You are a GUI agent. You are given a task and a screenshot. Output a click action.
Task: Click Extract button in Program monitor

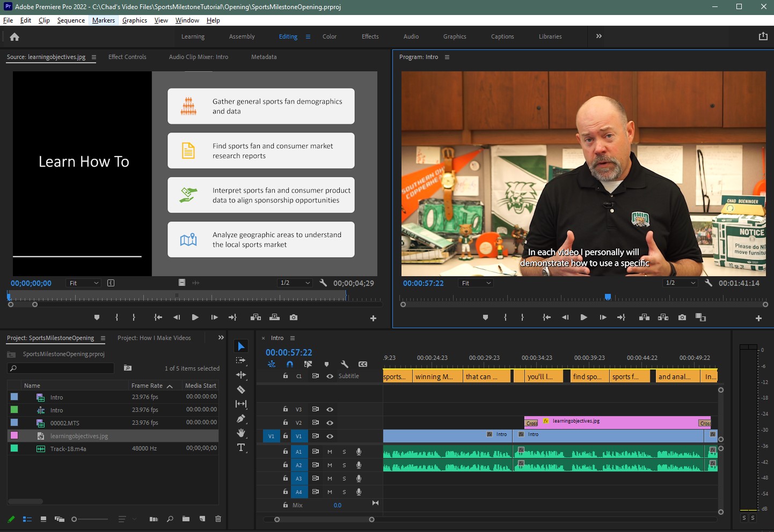tap(663, 317)
